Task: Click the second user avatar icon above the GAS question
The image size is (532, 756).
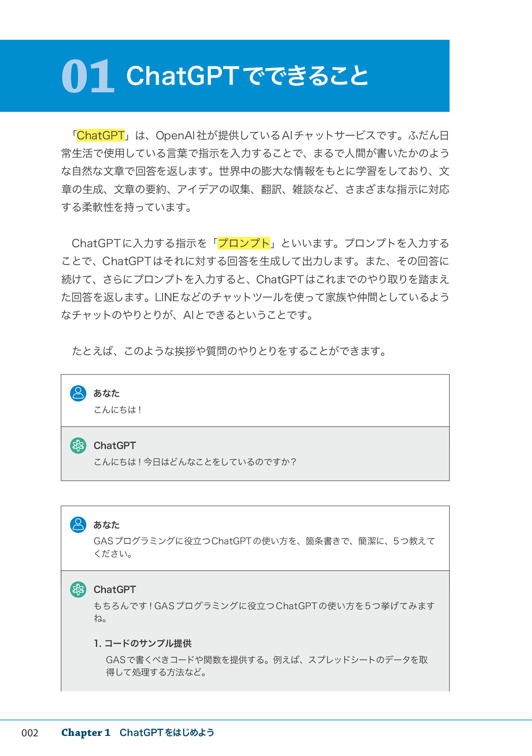Action: 78,524
